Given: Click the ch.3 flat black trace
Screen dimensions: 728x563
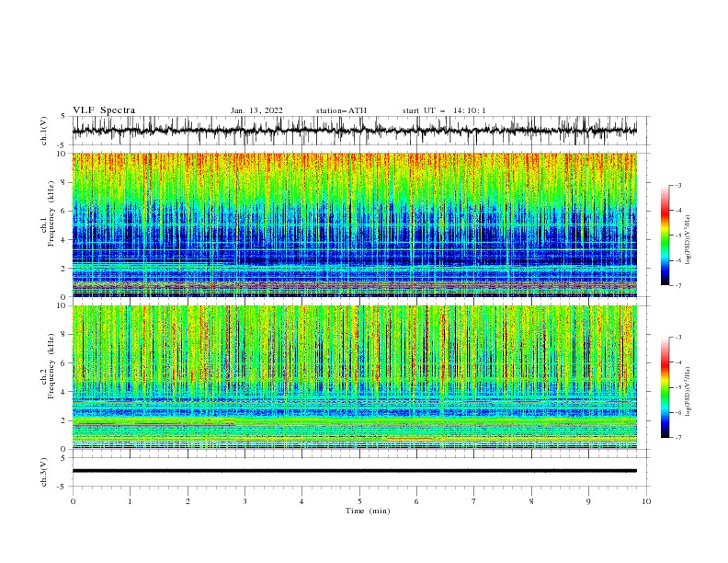Looking at the screenshot, I should click(x=354, y=471).
